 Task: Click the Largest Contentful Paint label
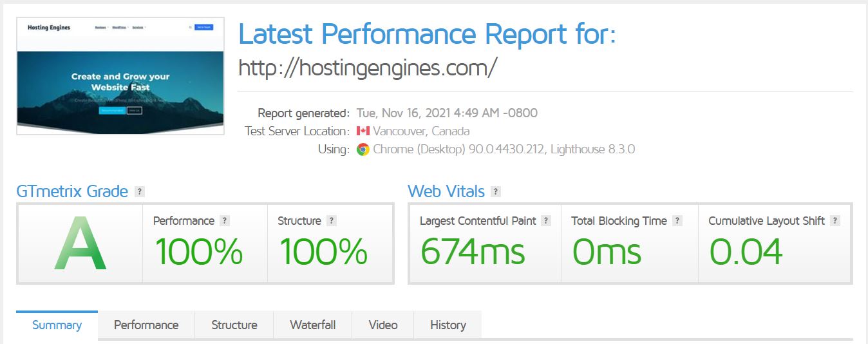pyautogui.click(x=478, y=221)
